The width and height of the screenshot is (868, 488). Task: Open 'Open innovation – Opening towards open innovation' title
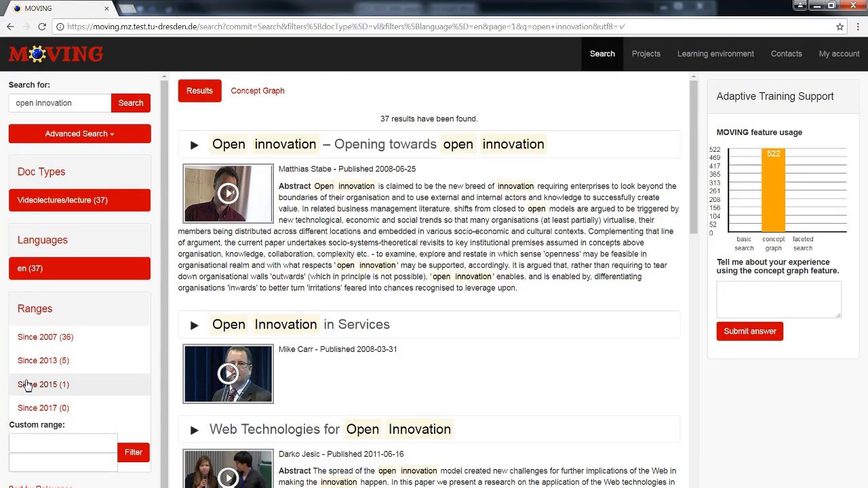coord(378,144)
